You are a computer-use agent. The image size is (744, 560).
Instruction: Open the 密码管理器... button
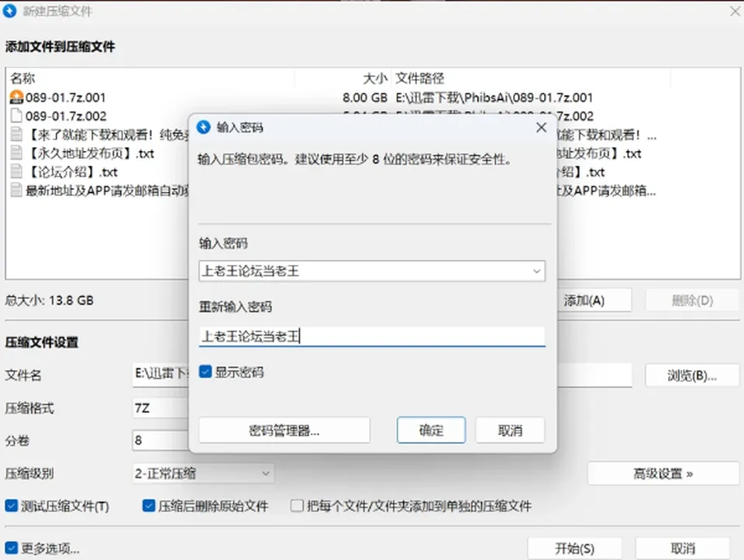click(x=284, y=430)
